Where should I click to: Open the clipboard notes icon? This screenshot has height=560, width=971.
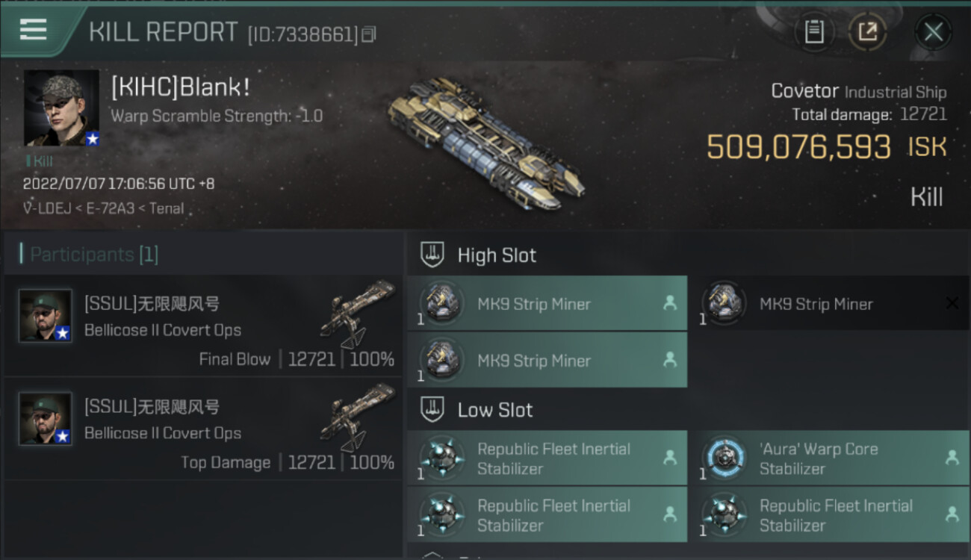pyautogui.click(x=814, y=32)
